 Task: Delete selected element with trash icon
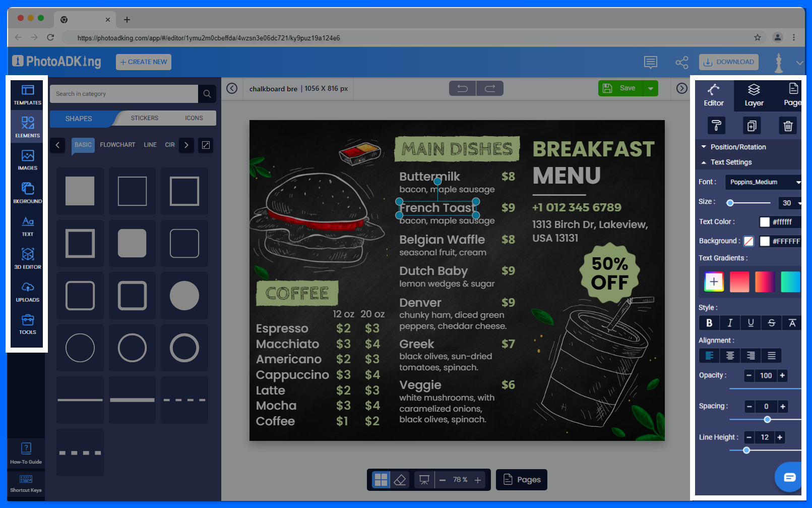click(x=788, y=126)
